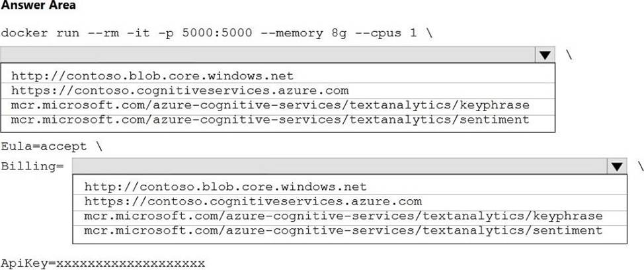Select blob.core.windows.net under the Billing dropdown

[x=225, y=187]
